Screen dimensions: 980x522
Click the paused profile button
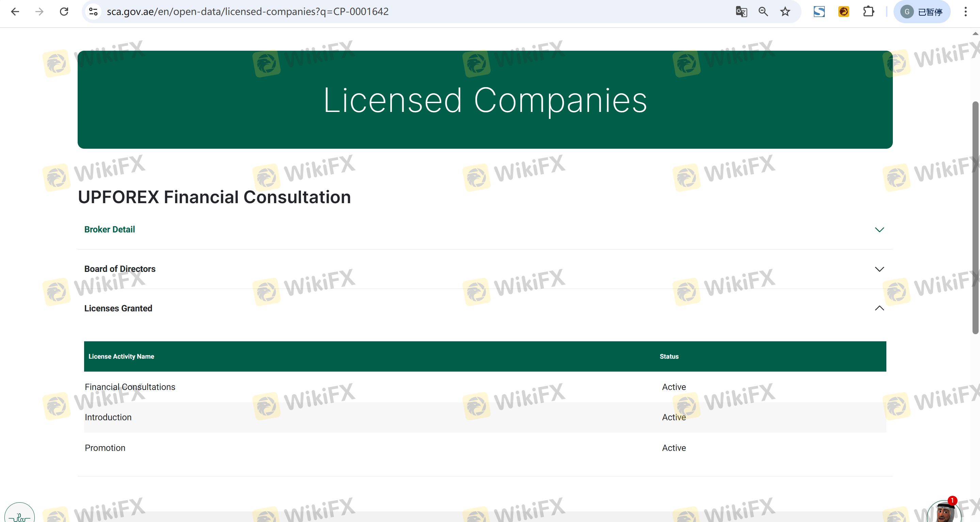[922, 12]
